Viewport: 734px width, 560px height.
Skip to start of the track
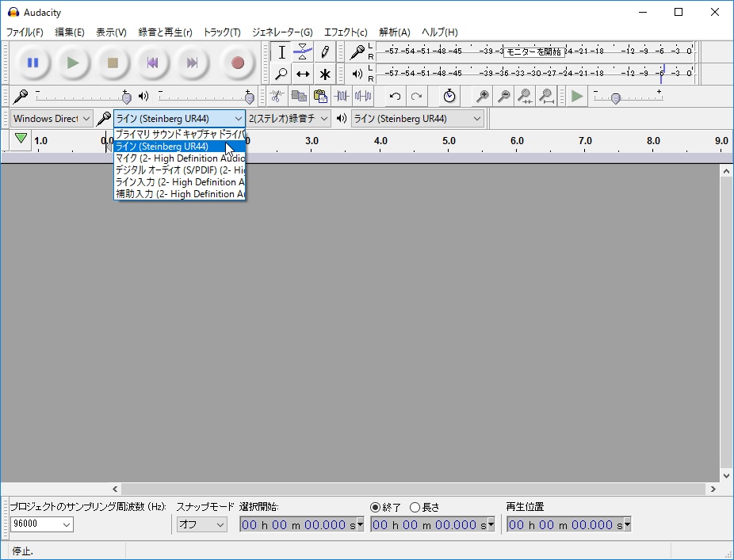pos(152,63)
